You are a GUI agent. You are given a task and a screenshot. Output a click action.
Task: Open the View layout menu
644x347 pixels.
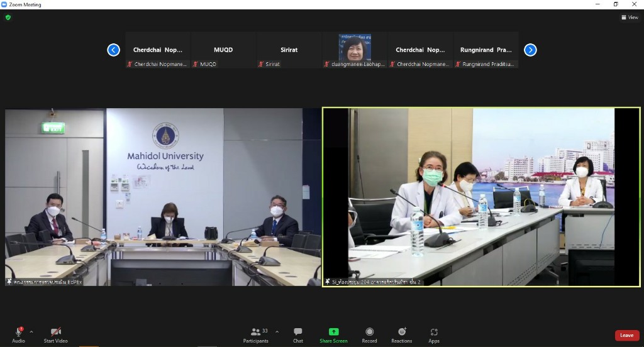click(x=630, y=18)
